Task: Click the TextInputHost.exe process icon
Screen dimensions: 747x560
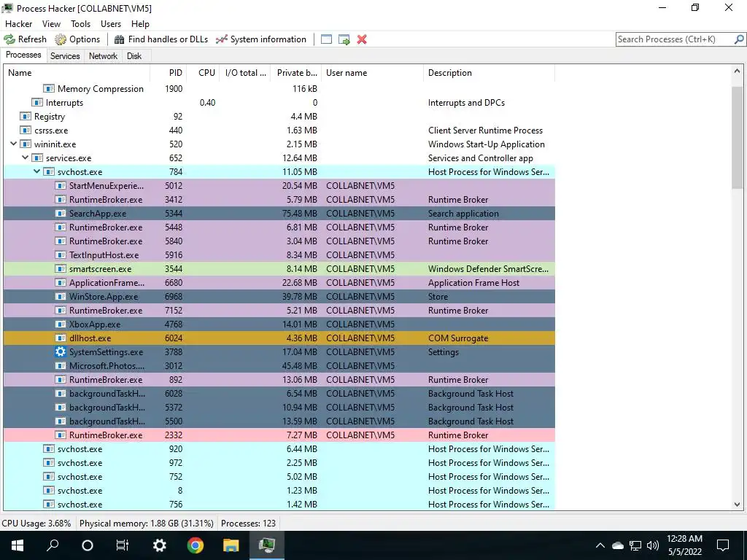Action: 60,254
